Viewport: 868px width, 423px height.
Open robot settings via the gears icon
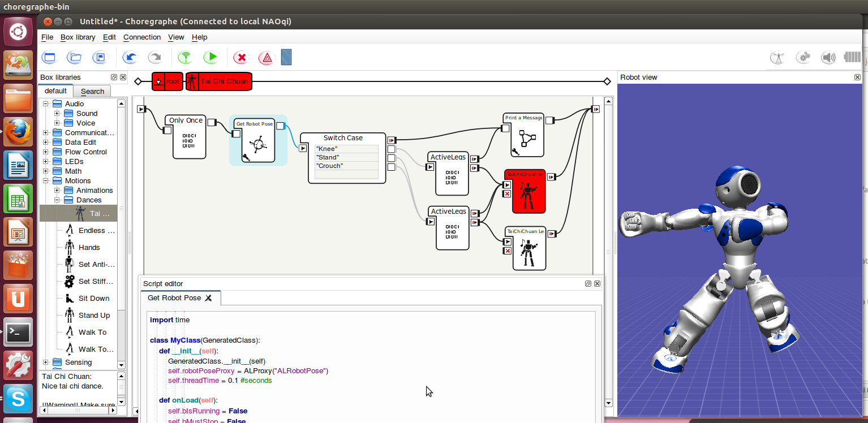pos(803,57)
